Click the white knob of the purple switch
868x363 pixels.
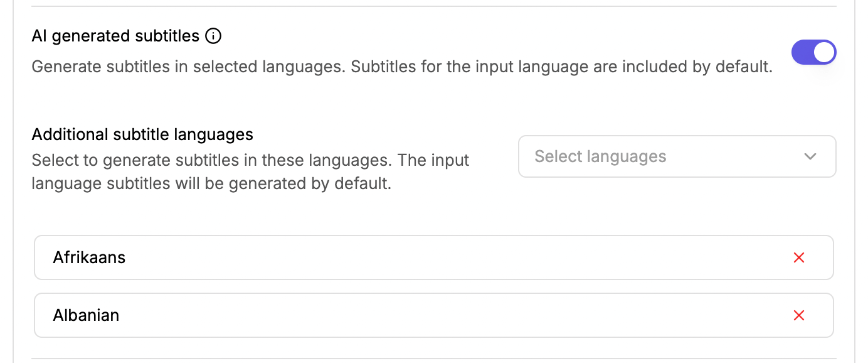[824, 52]
